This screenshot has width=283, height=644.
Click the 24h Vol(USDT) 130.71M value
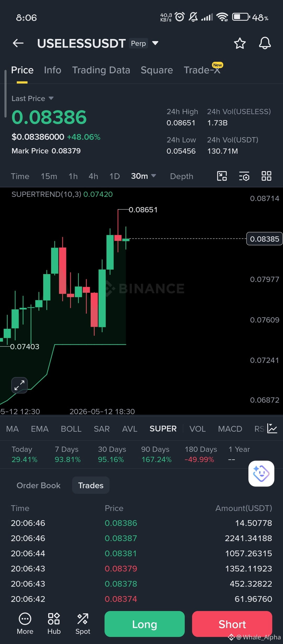point(222,151)
